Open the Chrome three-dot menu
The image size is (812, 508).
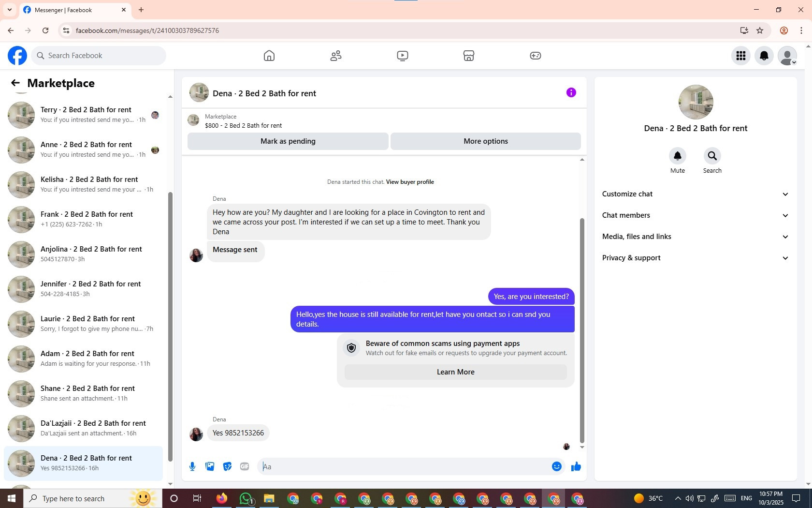[801, 30]
